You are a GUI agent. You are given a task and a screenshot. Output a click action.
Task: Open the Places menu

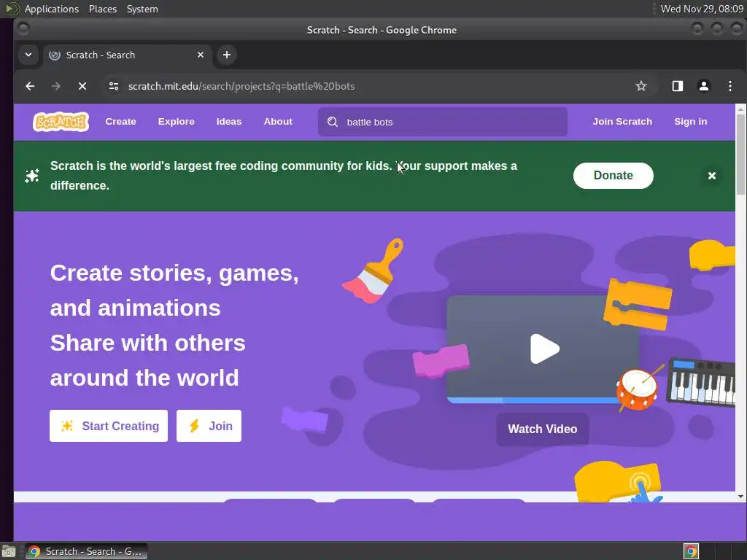coord(102,9)
